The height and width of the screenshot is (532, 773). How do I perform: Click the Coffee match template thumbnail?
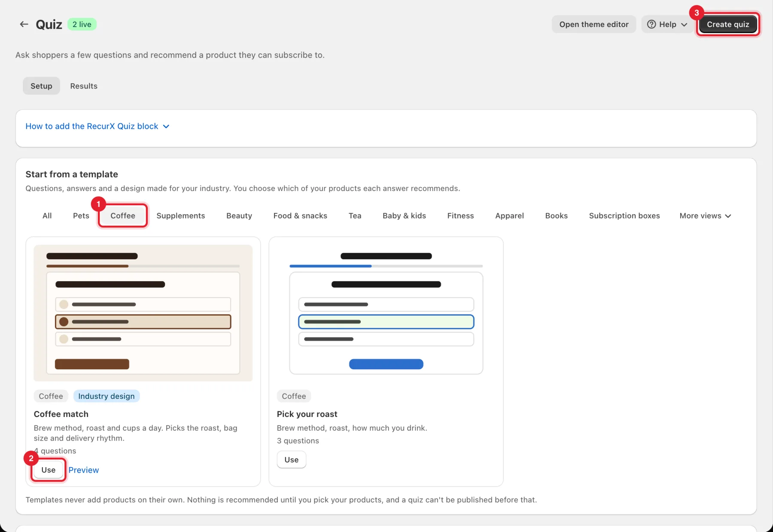click(143, 313)
